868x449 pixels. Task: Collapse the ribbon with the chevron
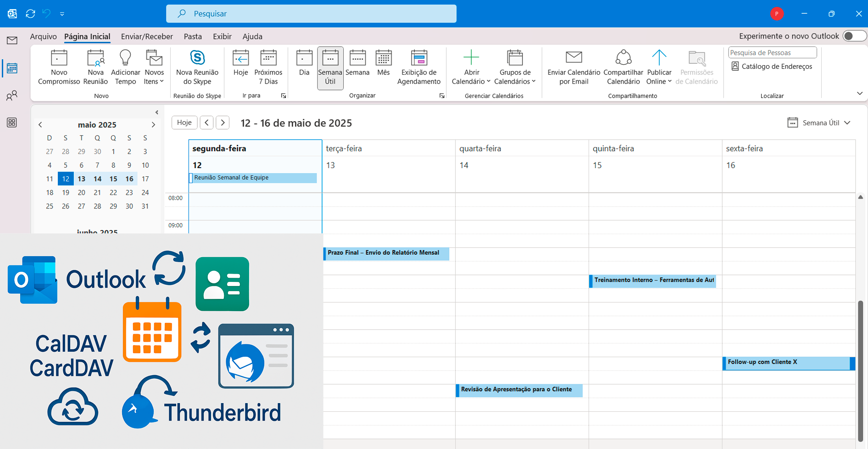click(x=859, y=94)
